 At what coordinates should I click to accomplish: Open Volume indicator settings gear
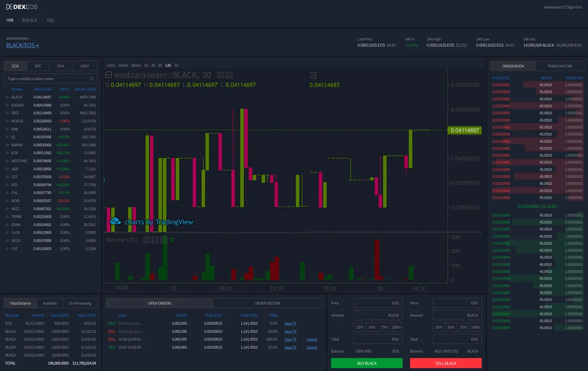click(x=155, y=240)
